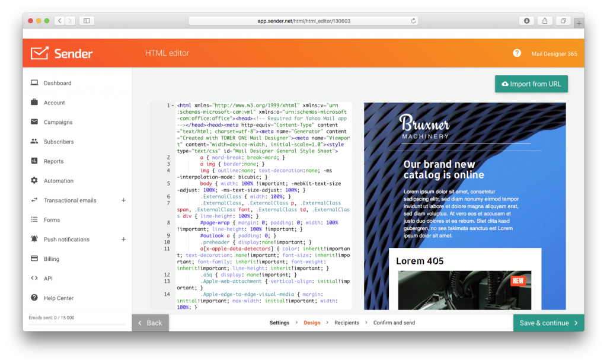This screenshot has height=364, width=607.
Task: Open the API code brackets icon
Action: click(34, 278)
